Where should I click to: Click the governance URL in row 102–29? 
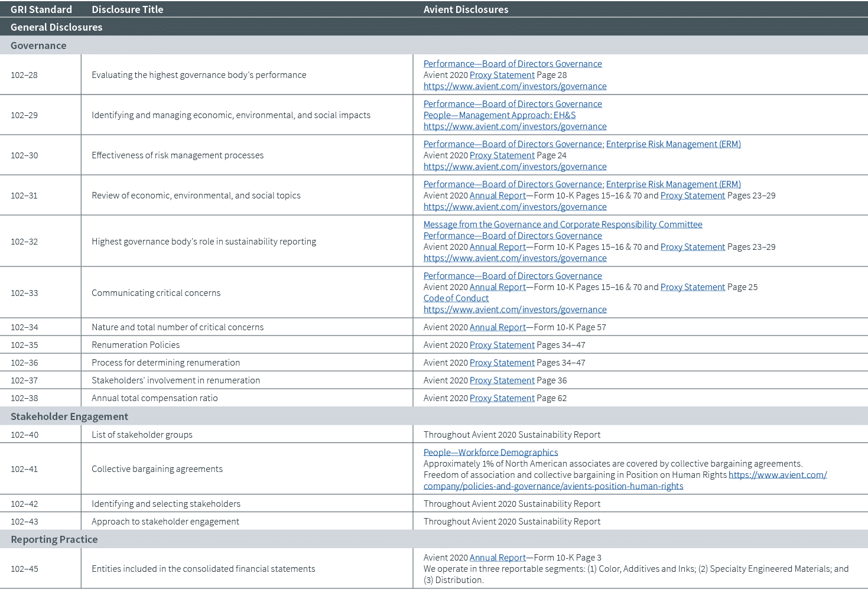[515, 126]
